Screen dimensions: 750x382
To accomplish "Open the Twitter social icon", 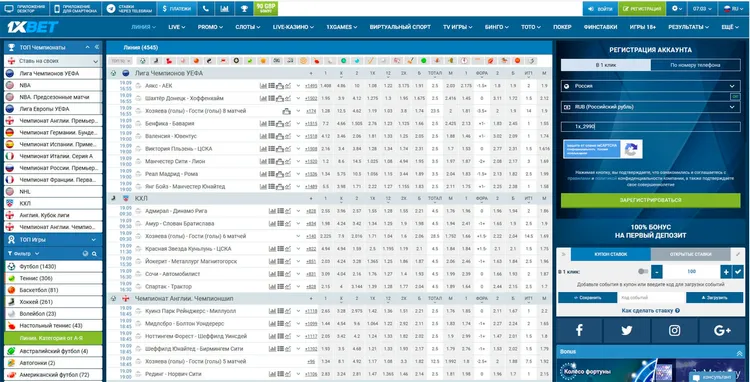I will coord(626,330).
